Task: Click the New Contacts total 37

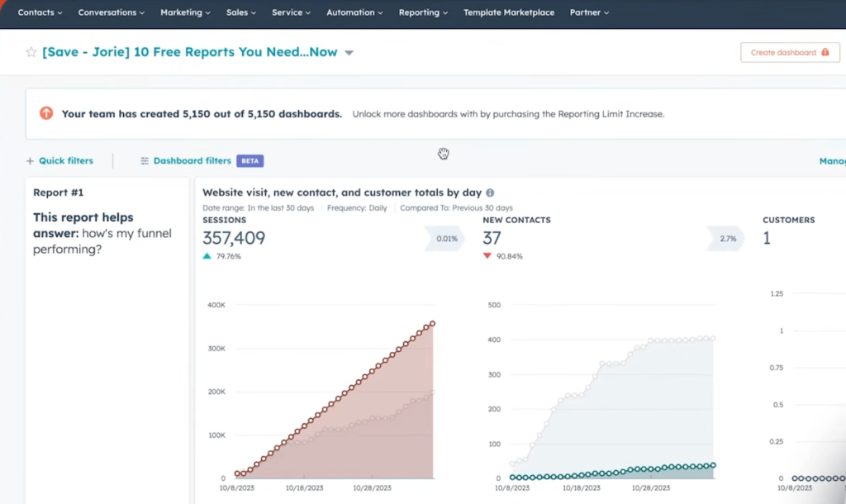Action: (492, 238)
